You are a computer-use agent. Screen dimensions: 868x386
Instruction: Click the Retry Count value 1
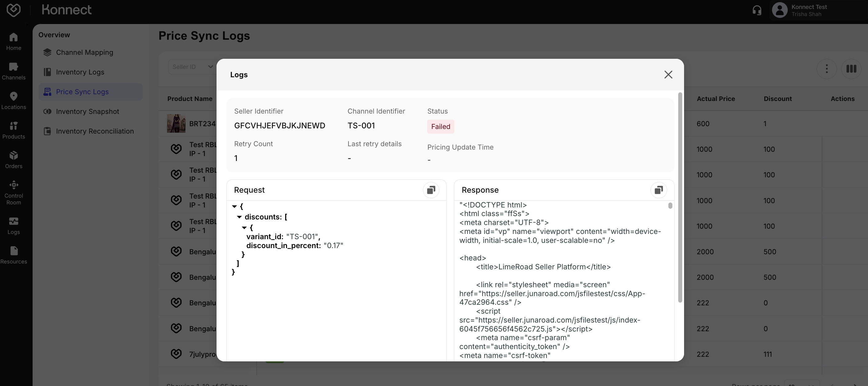click(236, 159)
